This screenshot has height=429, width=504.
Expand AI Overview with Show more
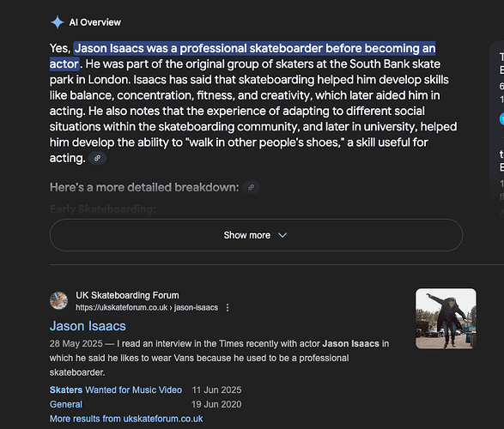tap(256, 235)
